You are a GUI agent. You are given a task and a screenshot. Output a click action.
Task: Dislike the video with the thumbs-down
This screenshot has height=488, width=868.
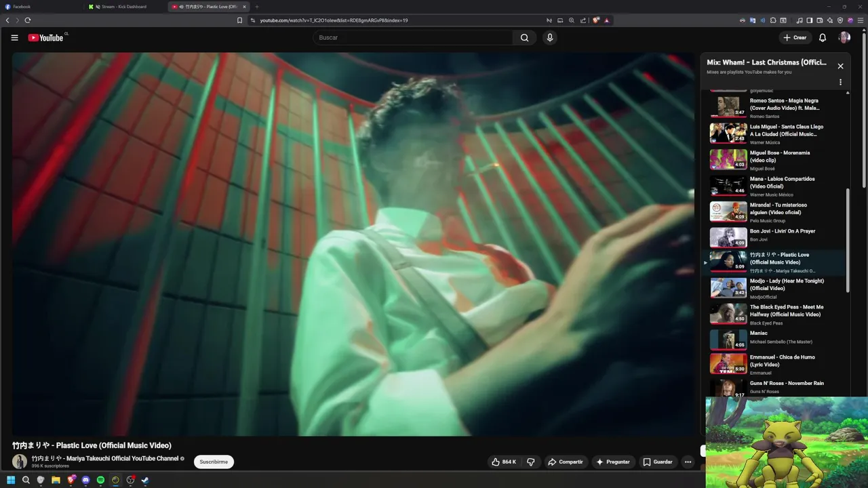point(531,462)
